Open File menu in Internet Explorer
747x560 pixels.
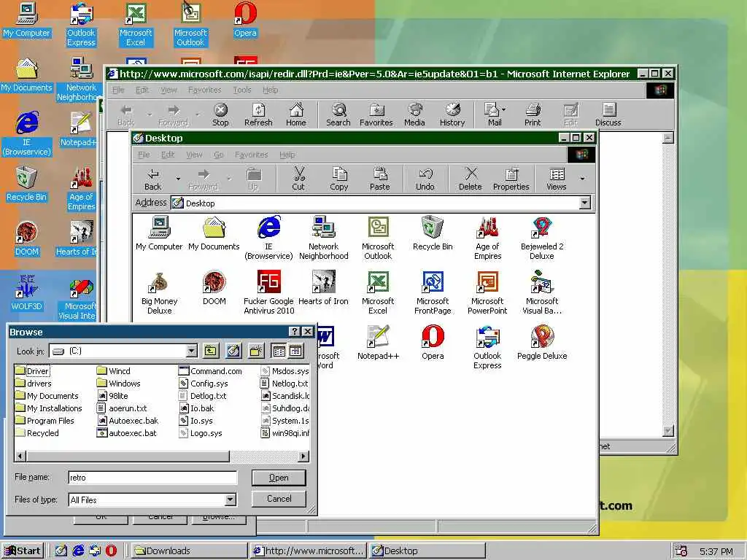(x=118, y=90)
